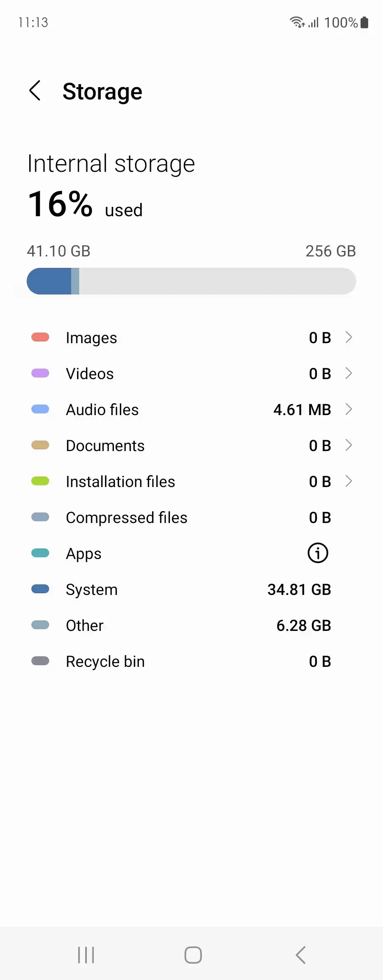The height and width of the screenshot is (980, 383).
Task: Tap the Wi-Fi status icon
Action: (297, 22)
